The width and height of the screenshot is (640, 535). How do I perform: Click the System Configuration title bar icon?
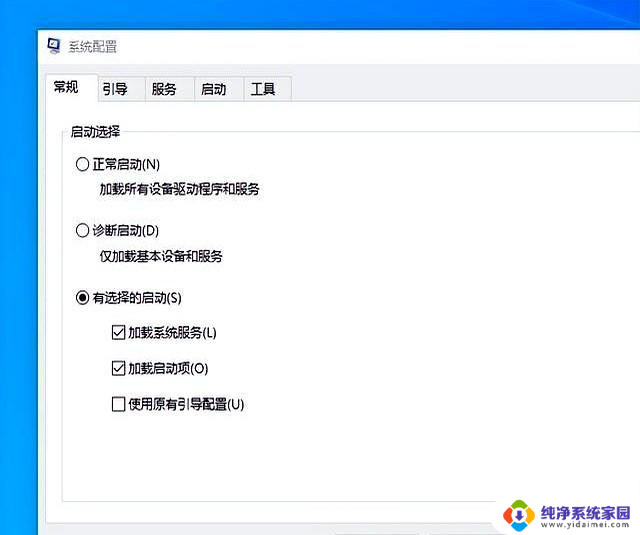[53, 46]
